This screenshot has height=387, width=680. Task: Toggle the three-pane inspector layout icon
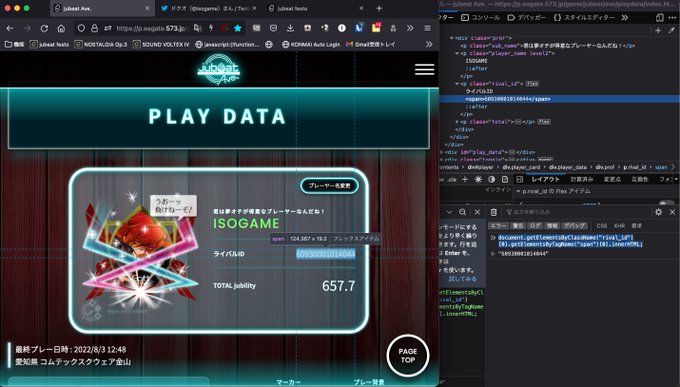[x=519, y=179]
